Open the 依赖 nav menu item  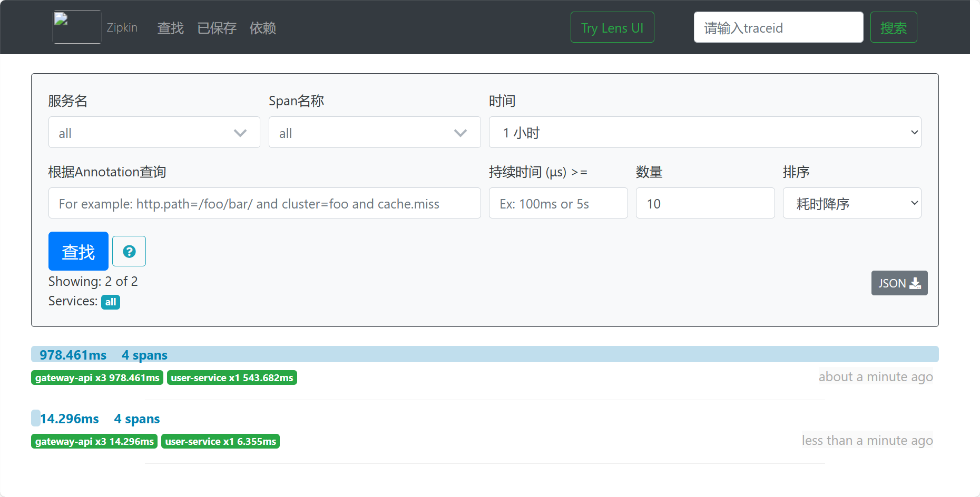tap(263, 28)
